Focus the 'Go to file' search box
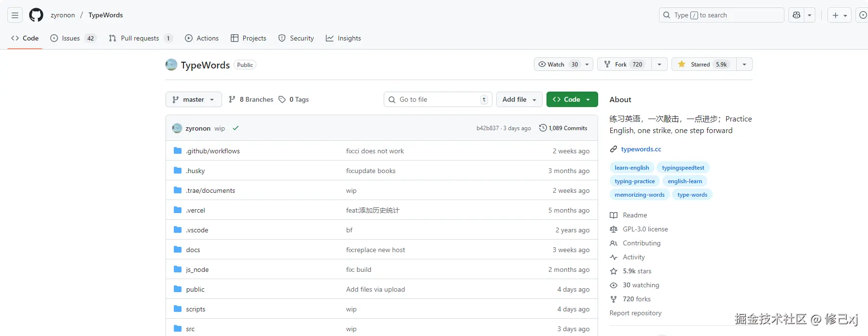The image size is (868, 336). 438,99
